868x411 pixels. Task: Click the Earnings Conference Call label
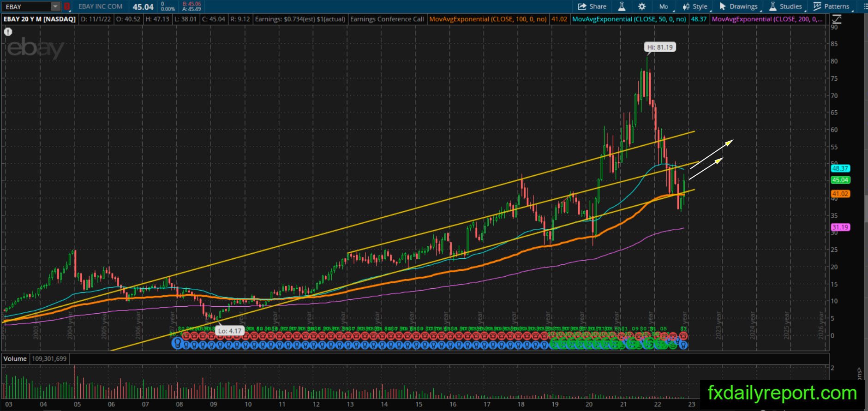(387, 19)
